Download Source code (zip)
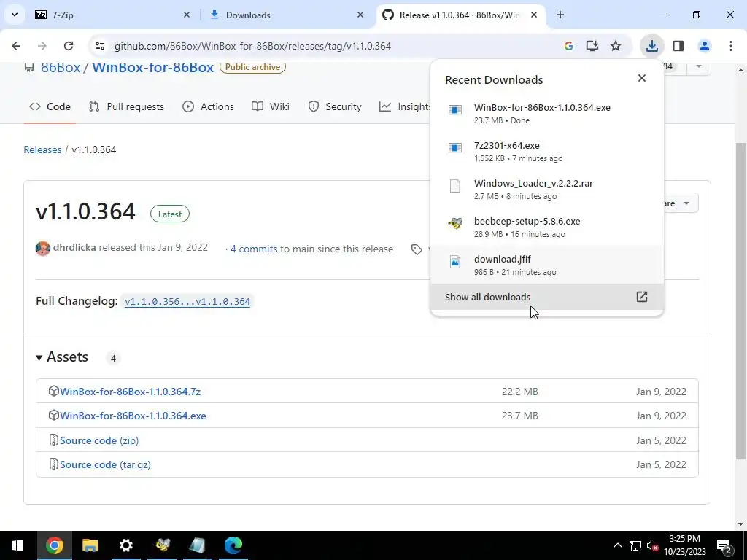 click(x=99, y=440)
